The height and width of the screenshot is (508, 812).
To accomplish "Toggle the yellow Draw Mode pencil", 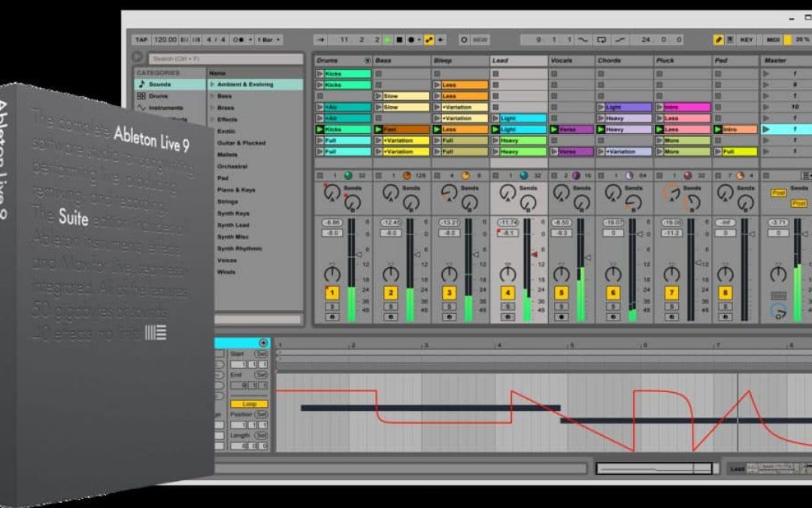I will 718,39.
